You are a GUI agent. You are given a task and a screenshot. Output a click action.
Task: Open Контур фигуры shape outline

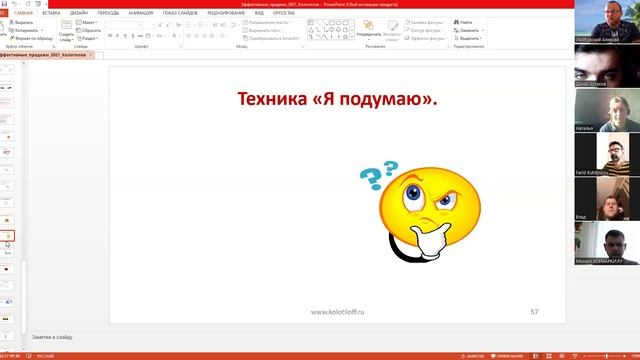[x=424, y=30]
